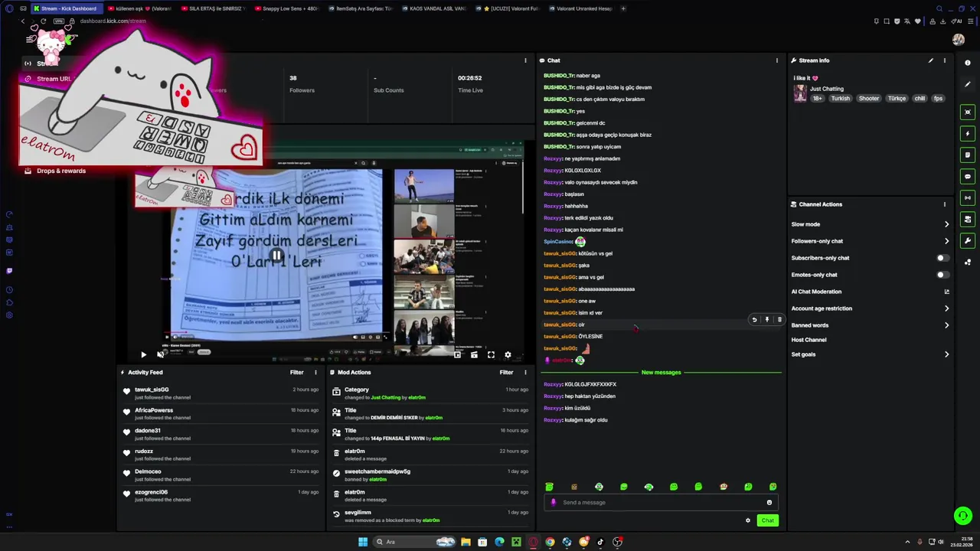Enter fullscreen on stream preview
This screenshot has height=551, width=980.
pyautogui.click(x=491, y=355)
